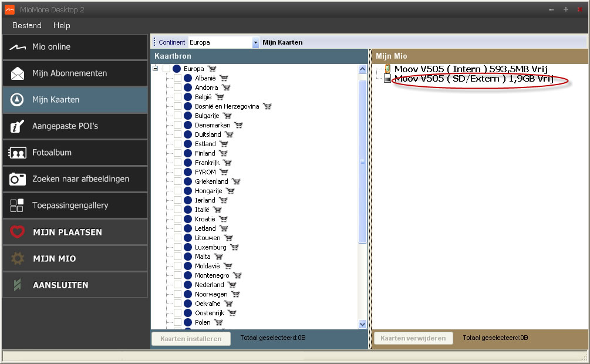Minimize the MioMore Desktop window

coord(552,9)
